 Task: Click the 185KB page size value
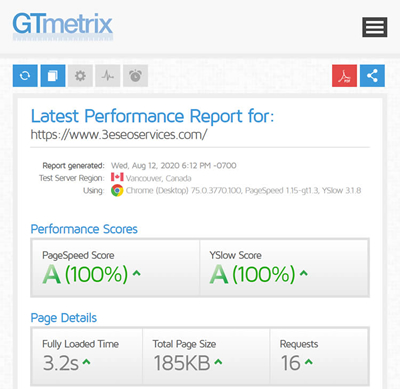(x=182, y=363)
